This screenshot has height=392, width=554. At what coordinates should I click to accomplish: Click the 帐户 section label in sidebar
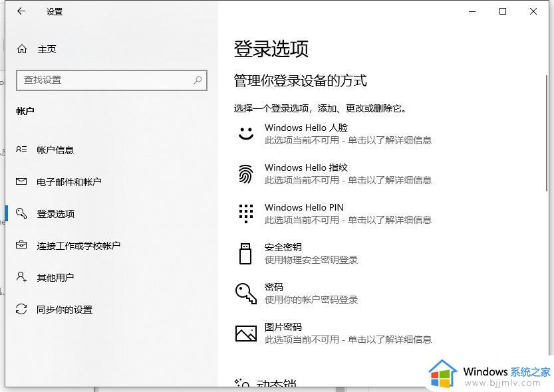[x=25, y=111]
